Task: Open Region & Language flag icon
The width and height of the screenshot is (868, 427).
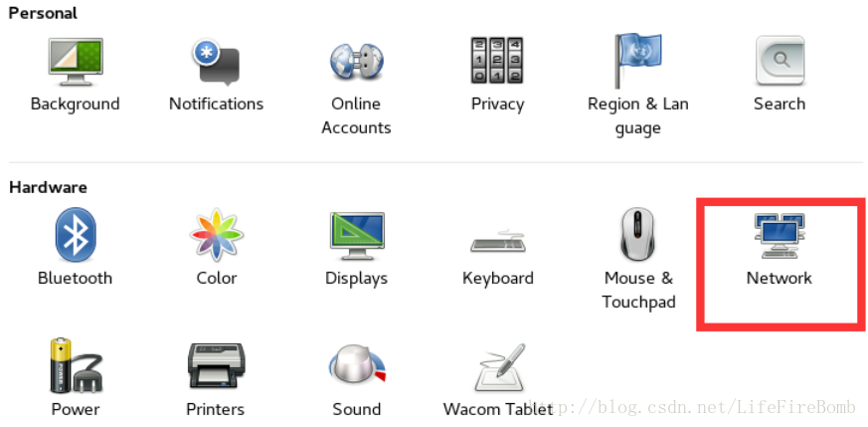Action: [637, 61]
